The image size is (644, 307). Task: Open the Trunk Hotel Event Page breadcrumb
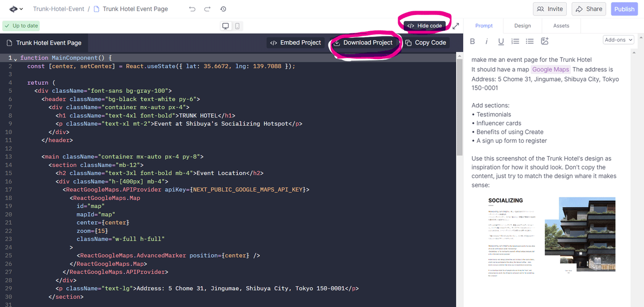(x=130, y=9)
